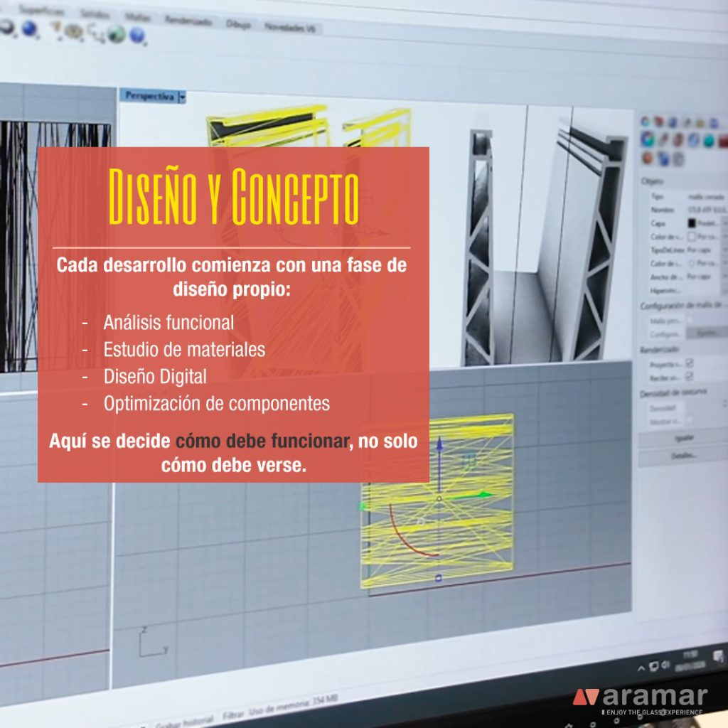Viewport: 728px width, 728px height.
Task: Click the yellow folder-like icon in panel top row
Action: point(700,123)
